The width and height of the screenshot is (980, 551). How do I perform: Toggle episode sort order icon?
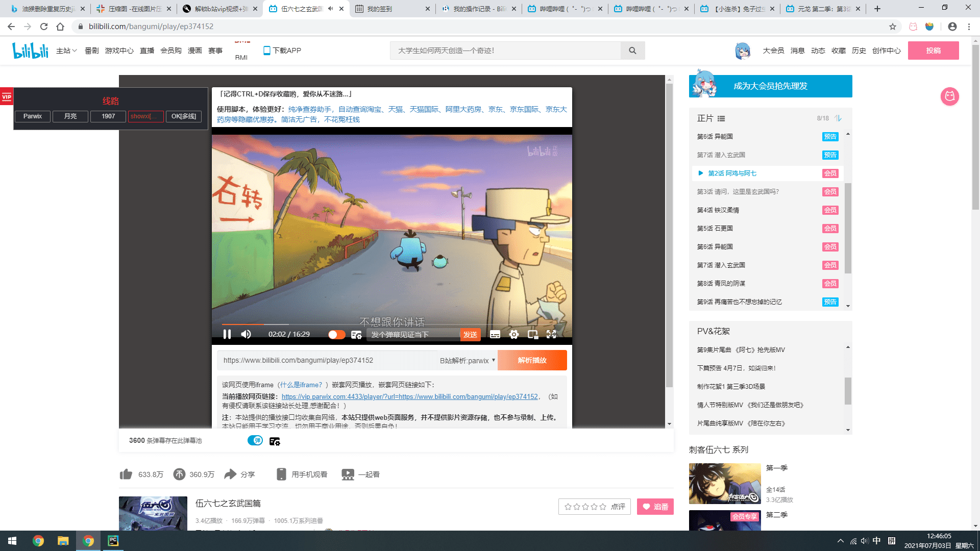coord(838,118)
